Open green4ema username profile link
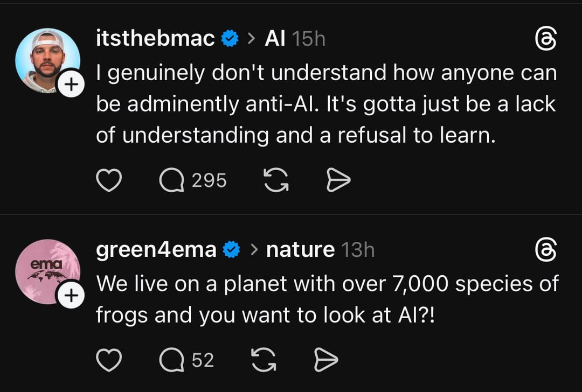 [x=156, y=250]
